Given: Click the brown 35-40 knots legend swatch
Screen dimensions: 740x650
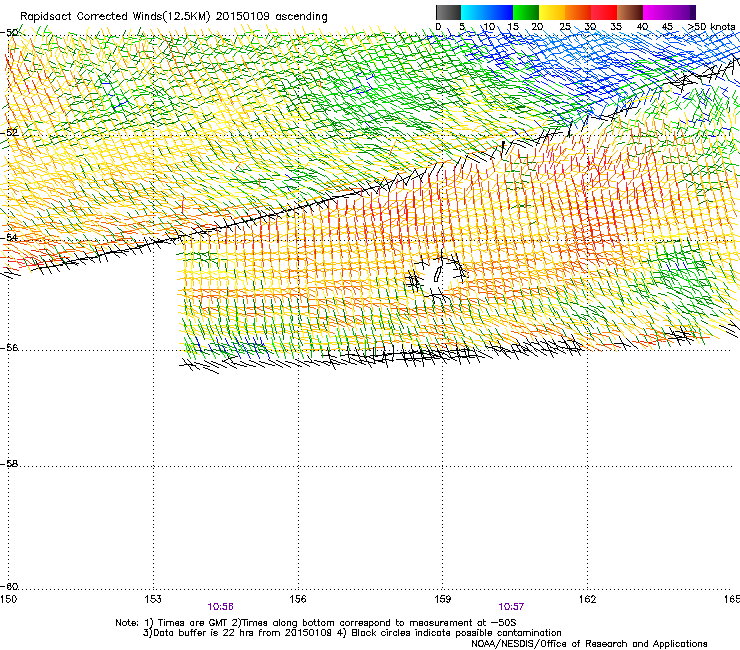Looking at the screenshot, I should pos(630,12).
